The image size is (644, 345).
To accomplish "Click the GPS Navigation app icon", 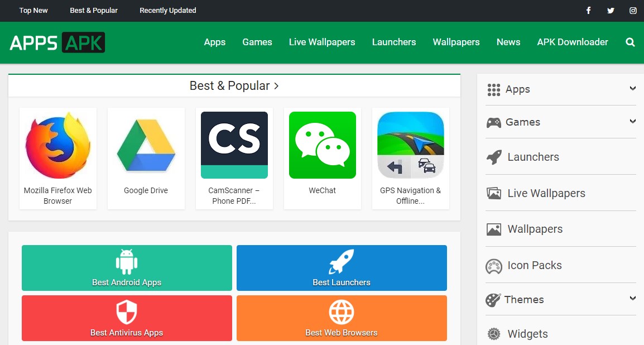I will 411,145.
